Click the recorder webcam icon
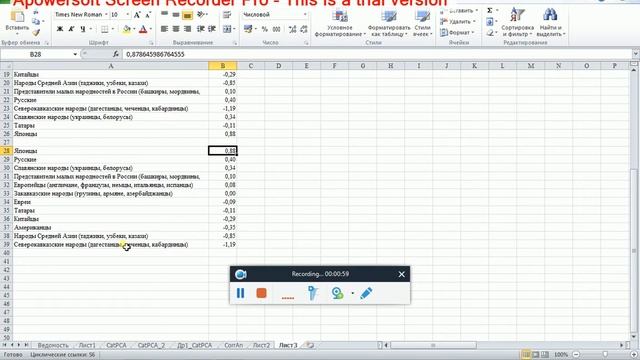640x360 pixels. pos(337,293)
